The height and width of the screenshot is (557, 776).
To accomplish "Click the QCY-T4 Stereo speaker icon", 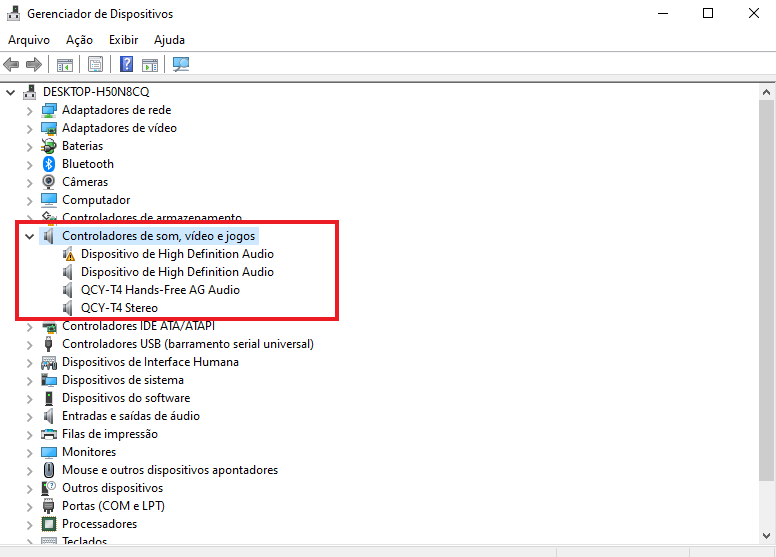I will pyautogui.click(x=68, y=308).
